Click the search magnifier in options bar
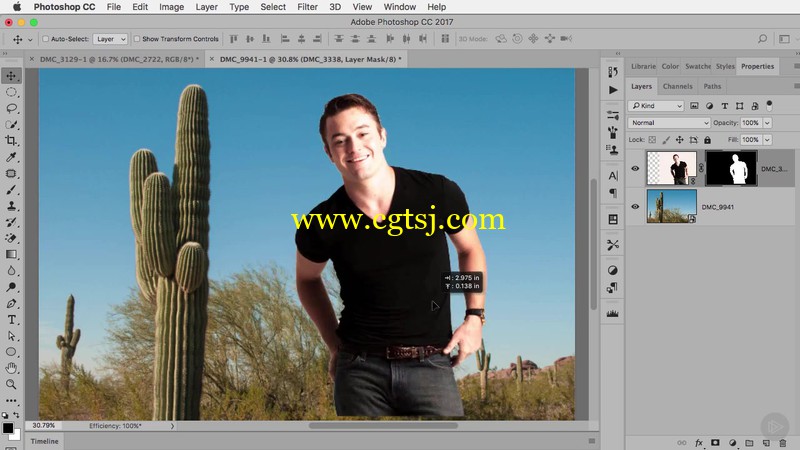Screen dimensions: 800x450 coord(762,39)
